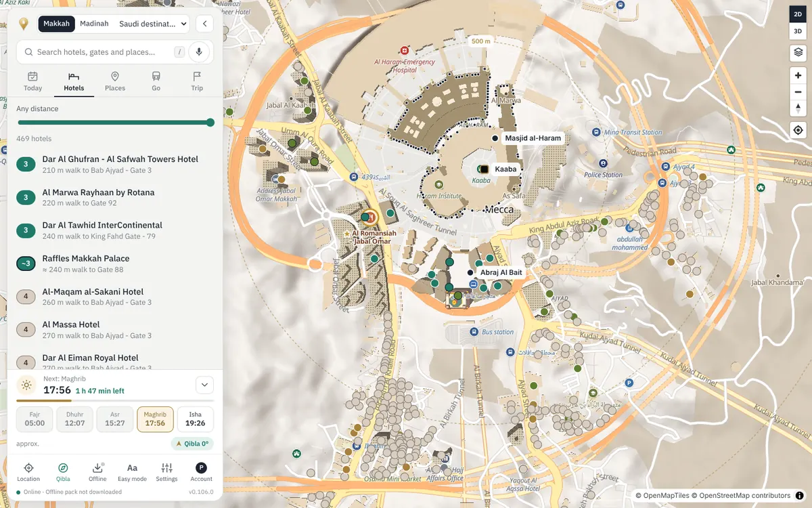Open Al-Maqam al-Sakani Hotel listing
This screenshot has width=812, height=508.
click(115, 297)
